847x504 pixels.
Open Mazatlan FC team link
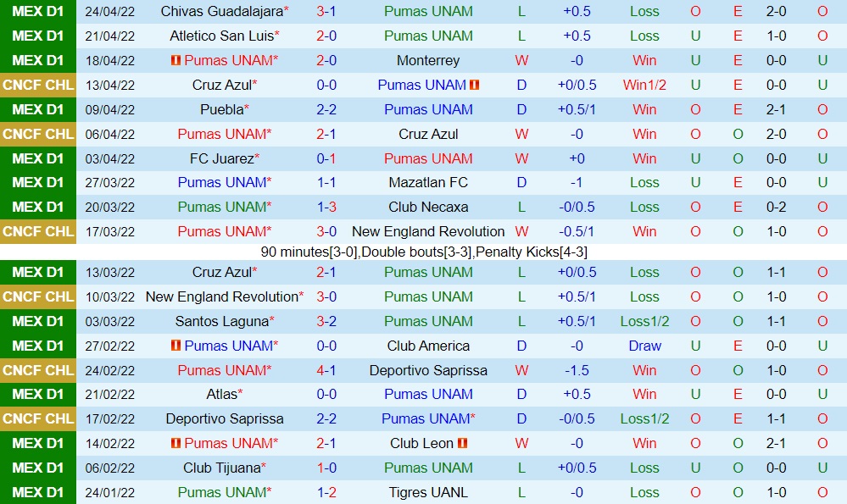coord(428,182)
